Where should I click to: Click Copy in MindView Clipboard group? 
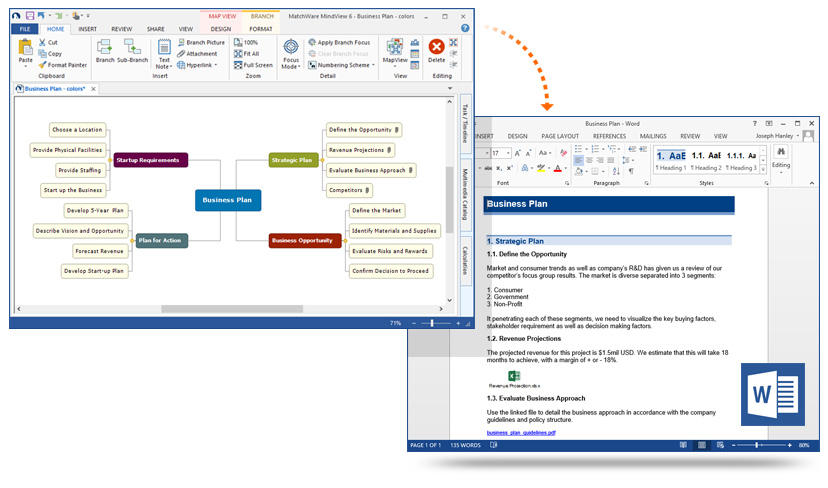50,54
